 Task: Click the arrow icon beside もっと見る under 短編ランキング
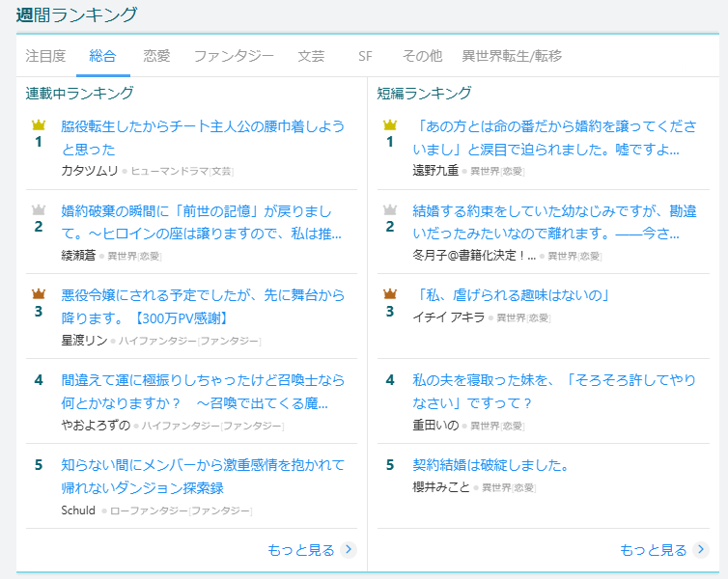point(701,550)
